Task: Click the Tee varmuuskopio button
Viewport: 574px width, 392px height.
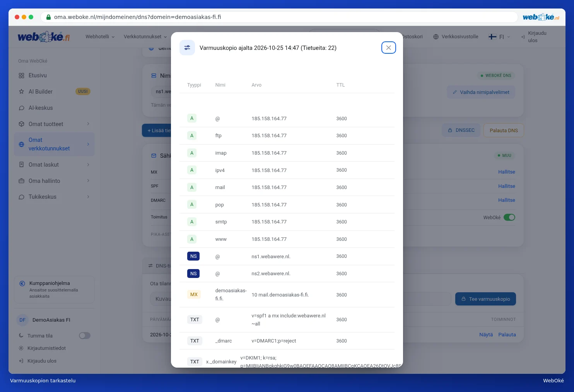Action: (x=485, y=299)
